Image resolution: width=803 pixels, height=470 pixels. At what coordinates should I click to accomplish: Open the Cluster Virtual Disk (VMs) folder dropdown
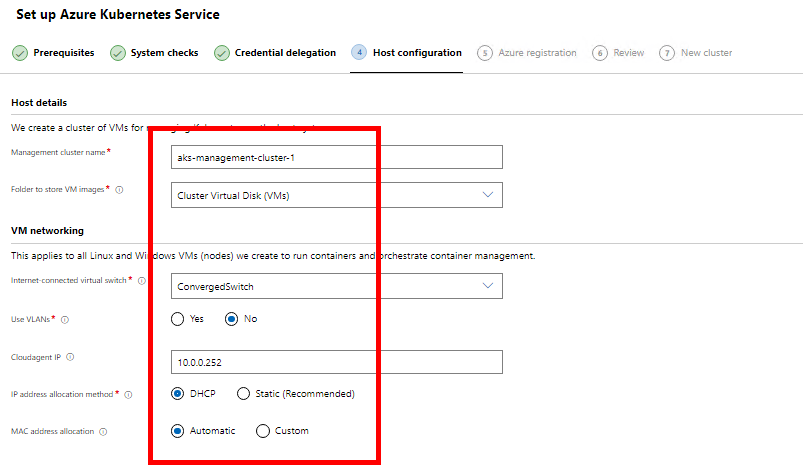(336, 195)
